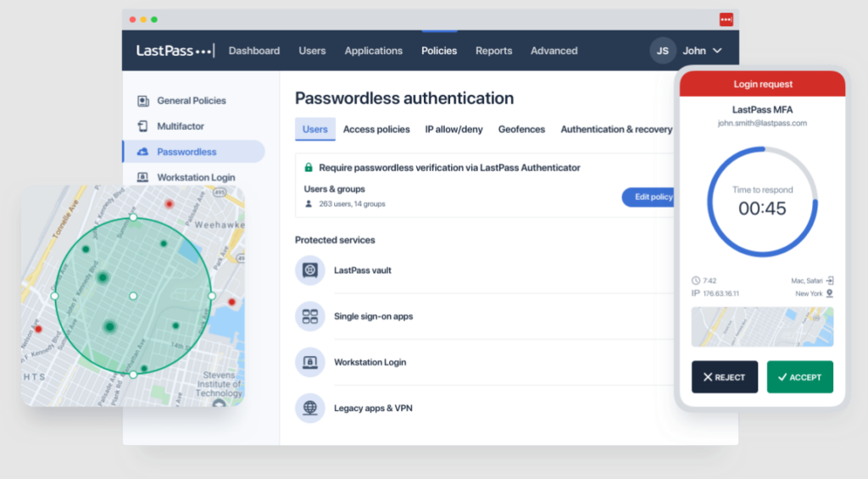Click the center handle of geofence circle
868x479 pixels.
tap(133, 296)
